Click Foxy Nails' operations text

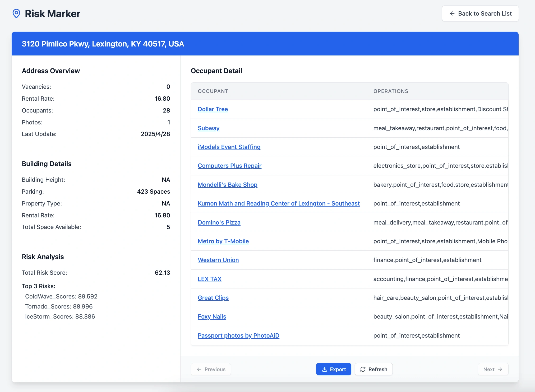(x=441, y=316)
